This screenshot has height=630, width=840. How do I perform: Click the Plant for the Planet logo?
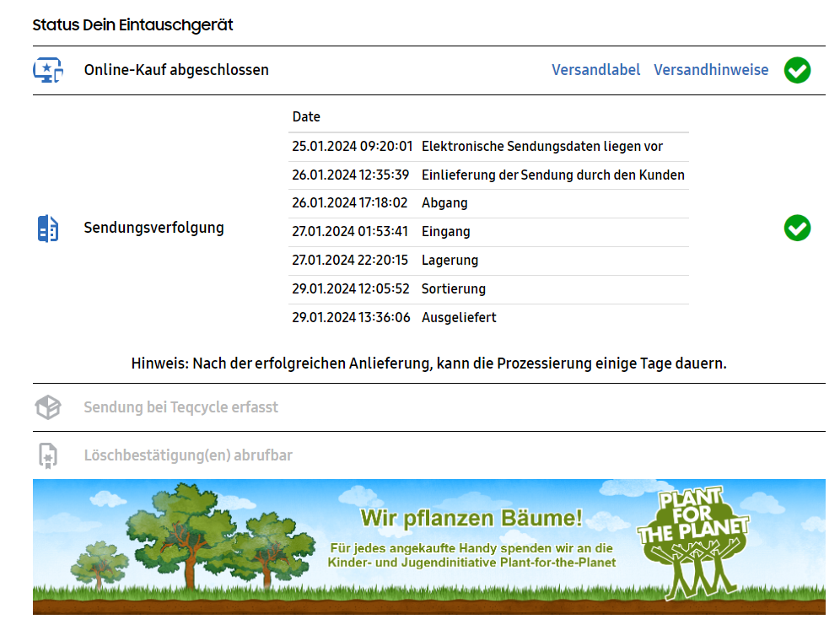[x=694, y=541]
